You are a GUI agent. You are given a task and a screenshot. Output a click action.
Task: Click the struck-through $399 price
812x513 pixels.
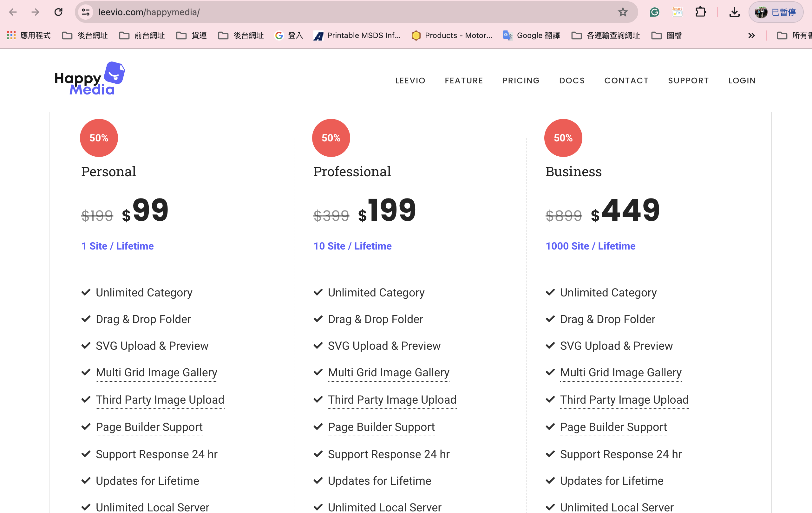click(331, 216)
